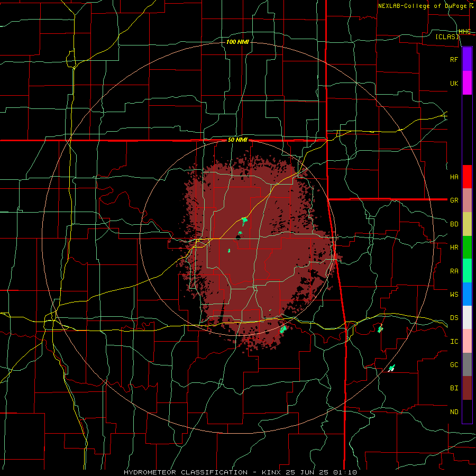The image size is (476, 476).
Task: Pick the HR dark green legend swatch
Action: (467, 248)
